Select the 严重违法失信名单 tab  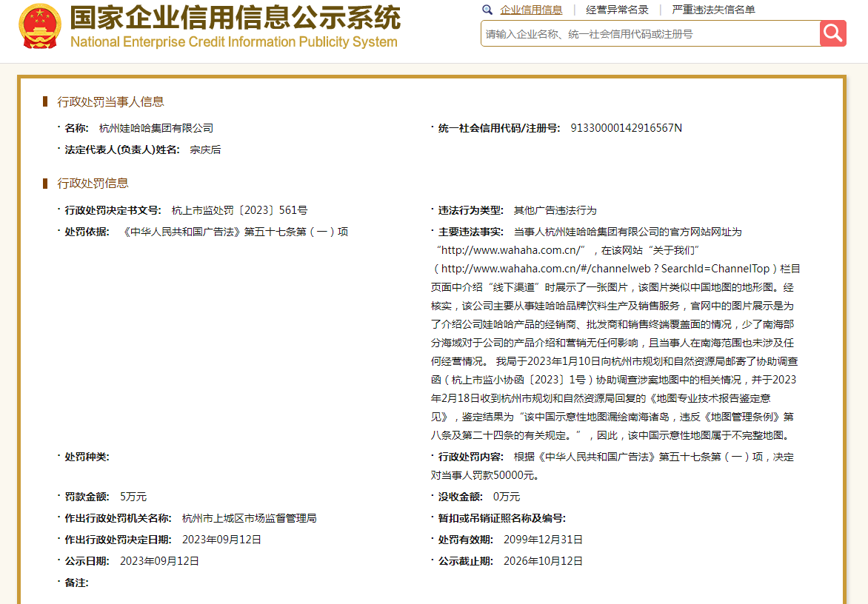coord(713,10)
